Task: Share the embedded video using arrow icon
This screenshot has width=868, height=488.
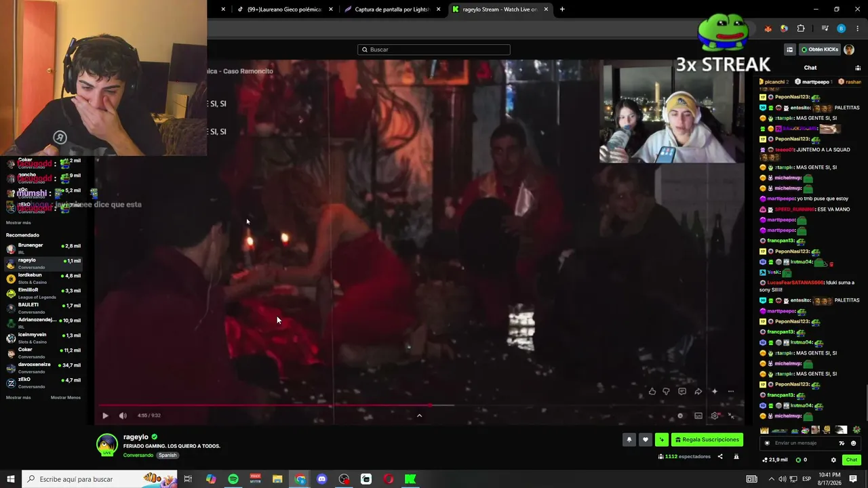Action: click(x=698, y=391)
